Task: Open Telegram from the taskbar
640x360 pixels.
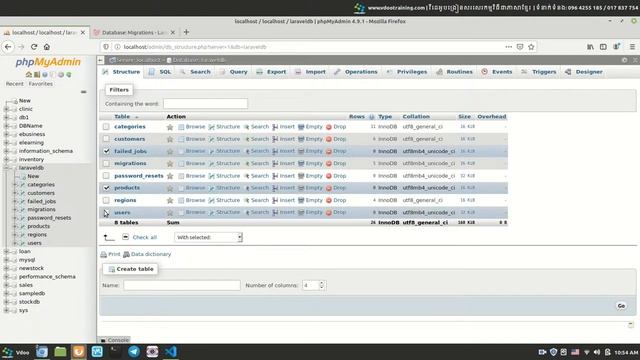Action: (x=134, y=351)
